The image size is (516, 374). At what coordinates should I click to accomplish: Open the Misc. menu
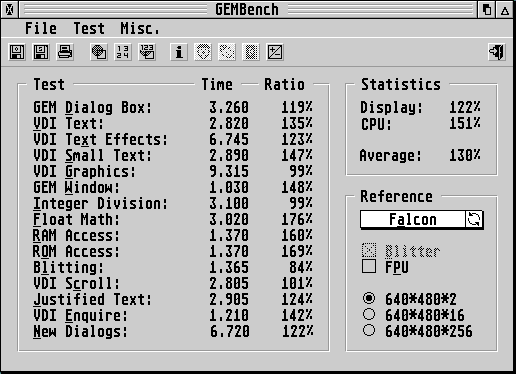[140, 28]
